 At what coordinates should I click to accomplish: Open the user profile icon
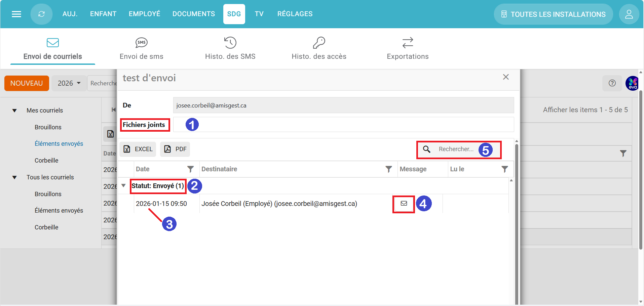629,14
